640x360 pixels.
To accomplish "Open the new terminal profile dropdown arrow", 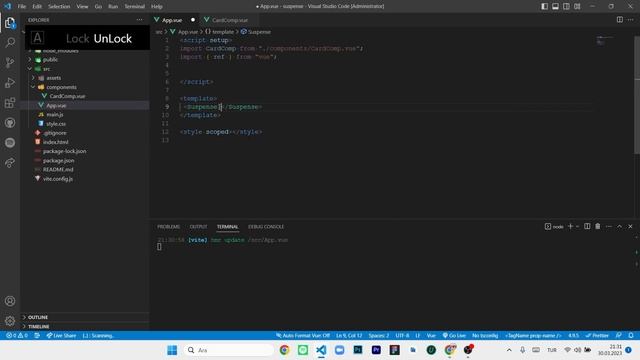I will pyautogui.click(x=578, y=226).
